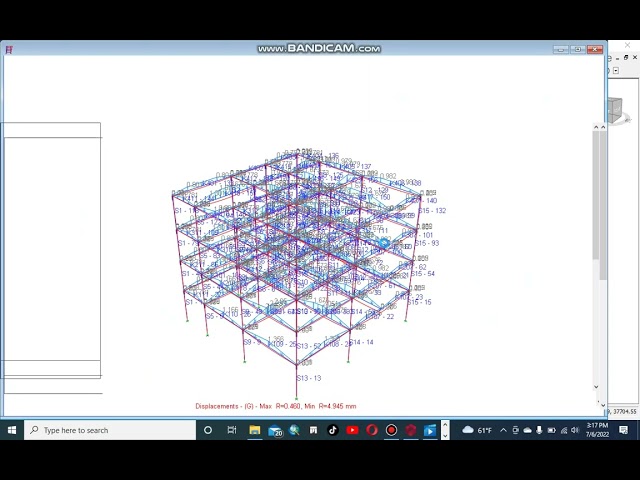Screen dimensions: 640x480
Task: Click the Meet Now tray icon
Action: click(516, 430)
